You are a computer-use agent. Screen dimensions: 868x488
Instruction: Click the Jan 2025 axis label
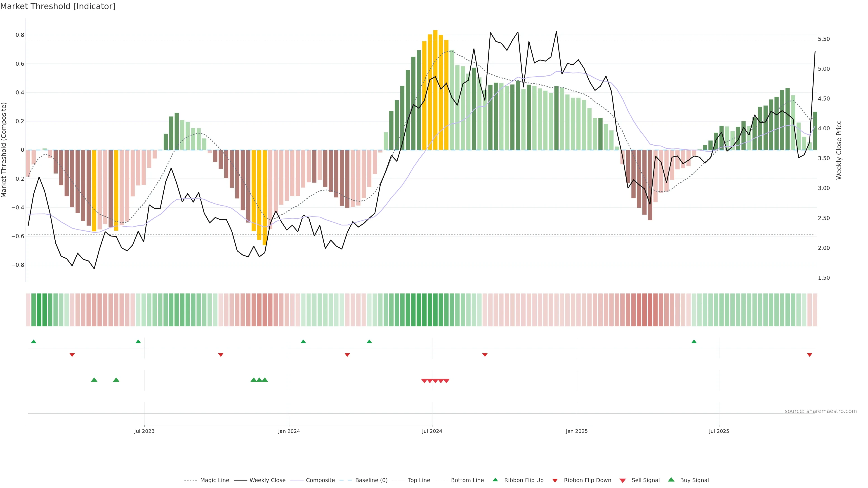(x=577, y=431)
